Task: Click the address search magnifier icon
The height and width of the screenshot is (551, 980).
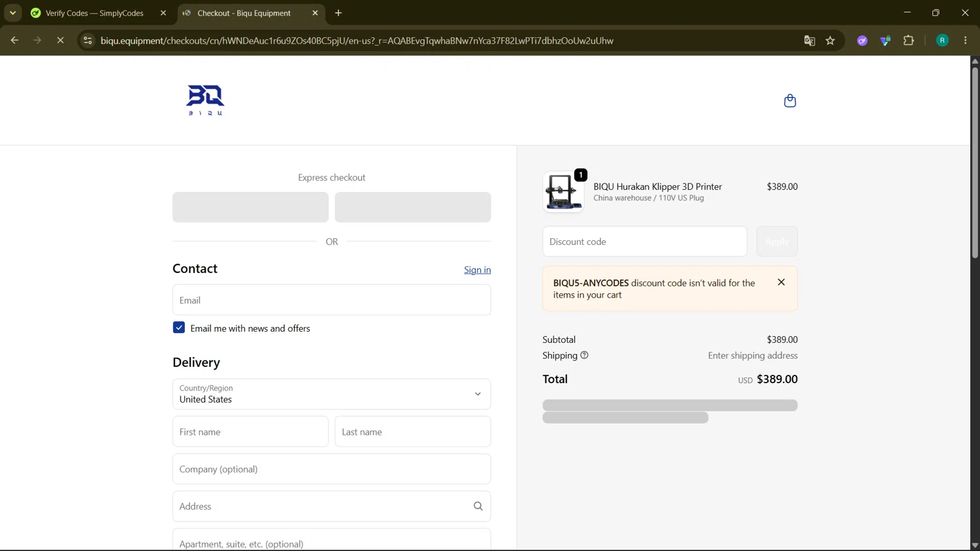Action: click(478, 506)
